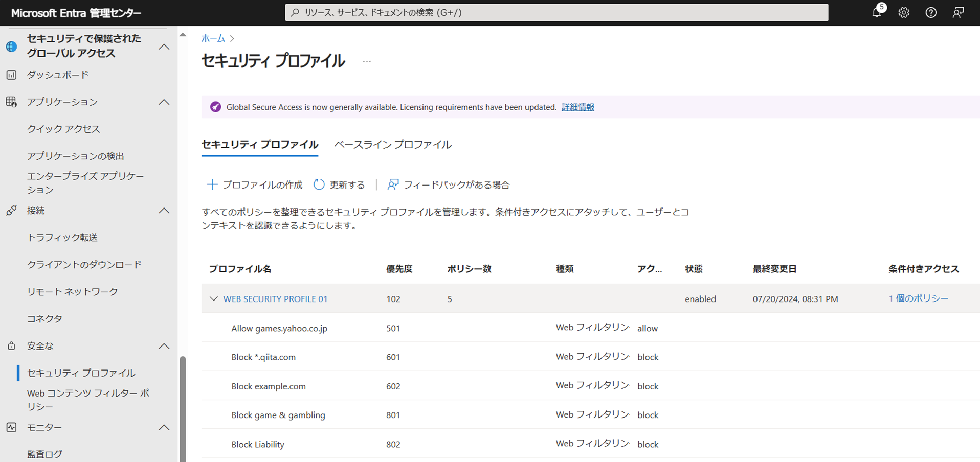The width and height of the screenshot is (980, 462).
Task: Click the enabled status cell
Action: coord(700,299)
